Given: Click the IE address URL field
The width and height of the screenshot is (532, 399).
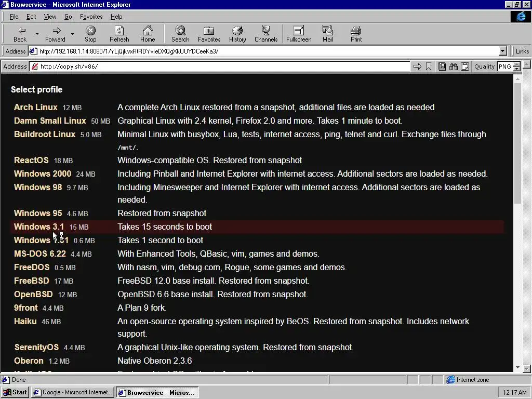Looking at the screenshot, I should (x=264, y=51).
